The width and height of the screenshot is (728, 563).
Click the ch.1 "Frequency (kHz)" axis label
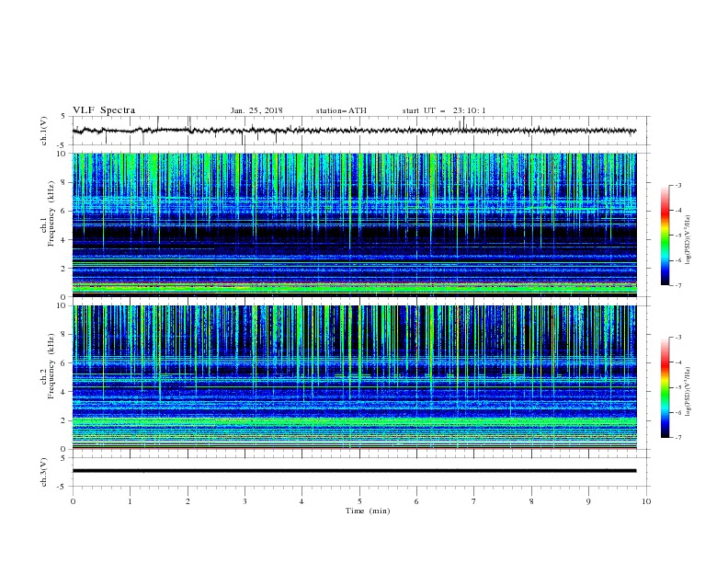point(51,214)
